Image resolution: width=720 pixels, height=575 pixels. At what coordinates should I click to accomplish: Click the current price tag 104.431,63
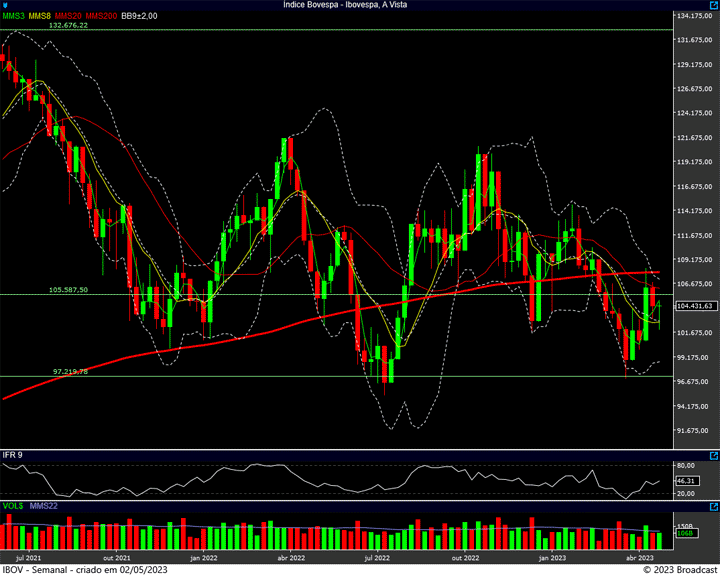[694, 306]
